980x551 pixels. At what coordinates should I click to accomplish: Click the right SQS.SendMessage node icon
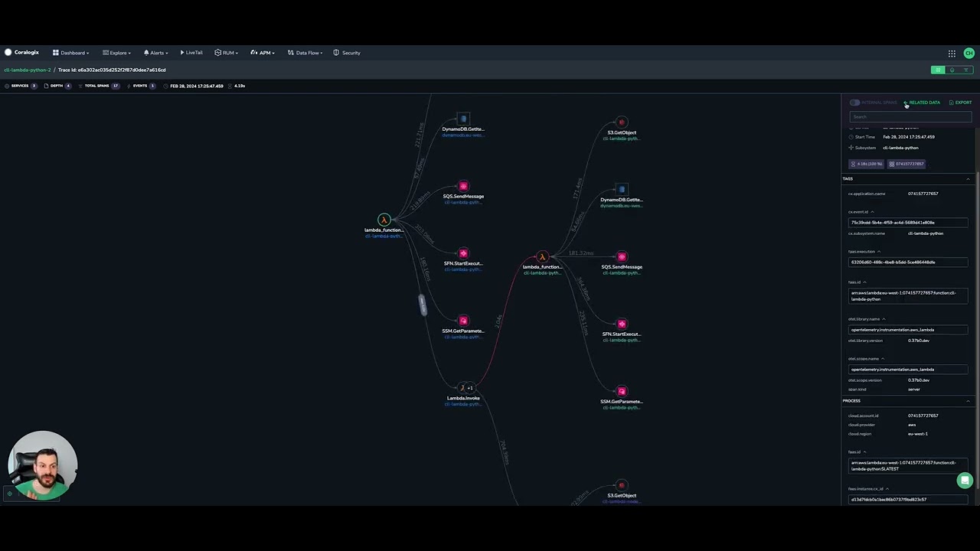pos(622,256)
